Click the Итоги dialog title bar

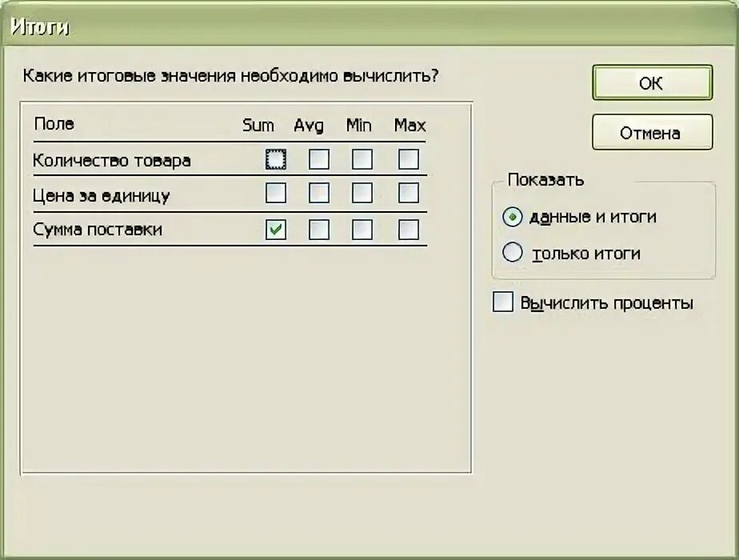click(x=369, y=26)
